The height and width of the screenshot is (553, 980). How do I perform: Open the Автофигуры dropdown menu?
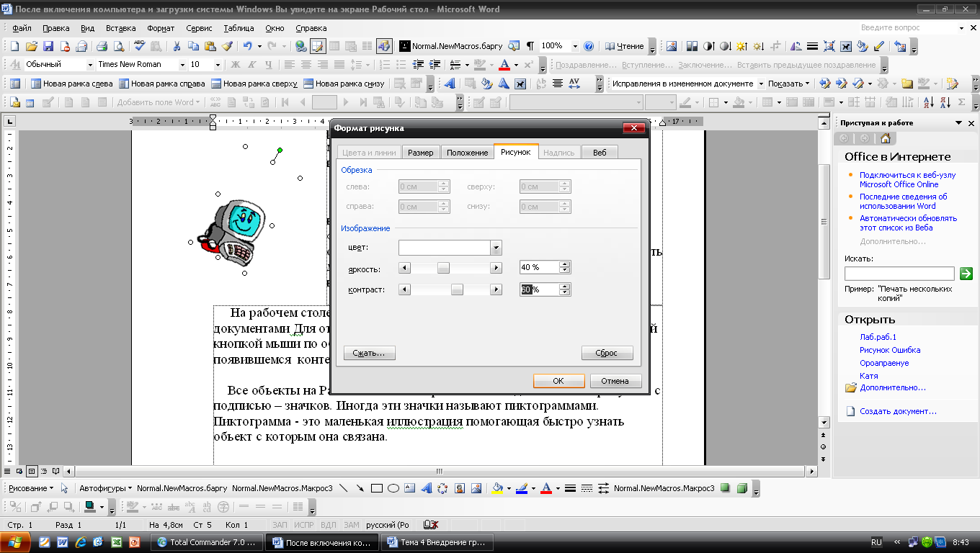pos(105,488)
